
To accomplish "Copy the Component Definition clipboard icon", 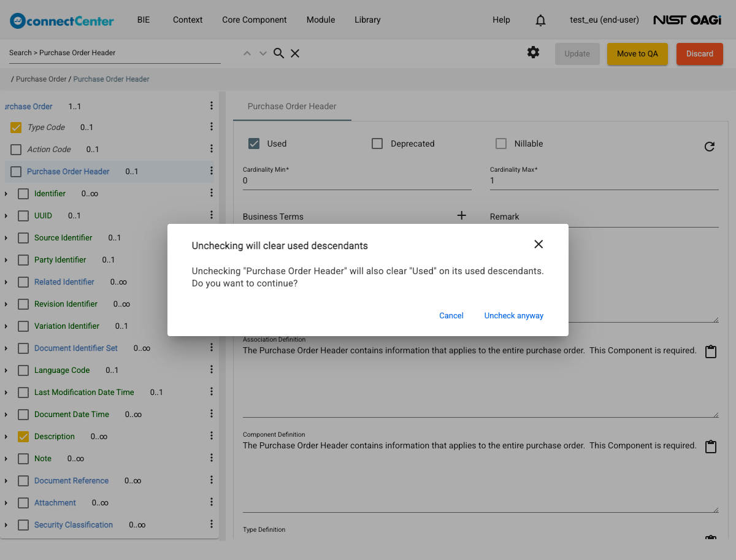I will pyautogui.click(x=711, y=447).
